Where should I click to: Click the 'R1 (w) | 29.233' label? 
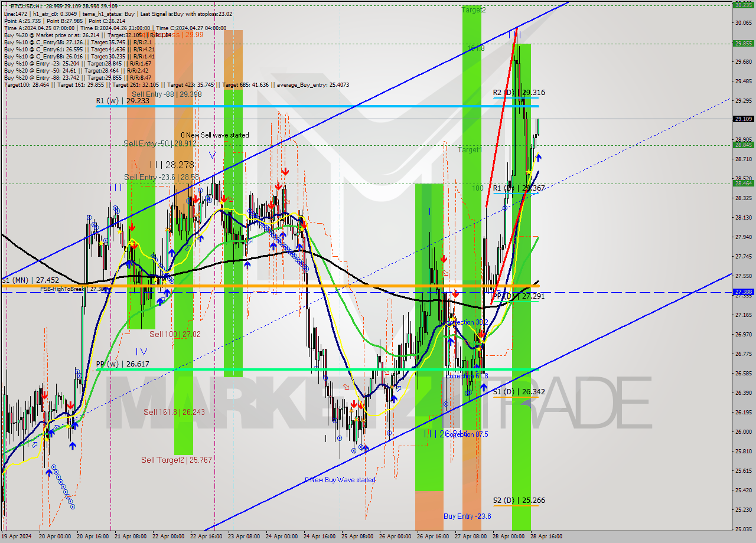click(122, 101)
